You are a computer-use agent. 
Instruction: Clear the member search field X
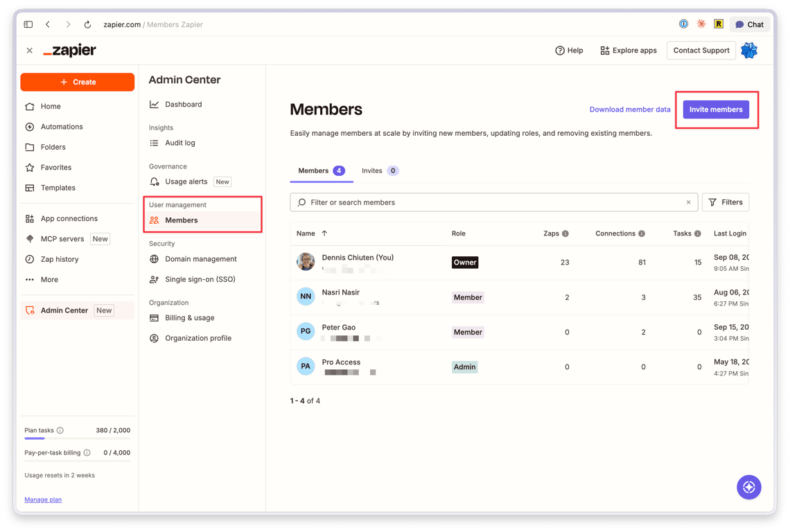(689, 202)
